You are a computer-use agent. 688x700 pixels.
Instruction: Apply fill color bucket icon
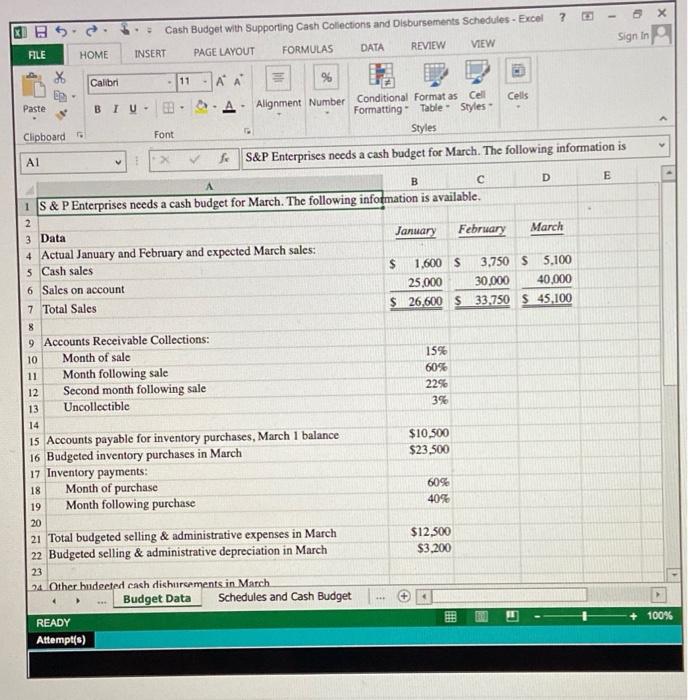point(201,107)
